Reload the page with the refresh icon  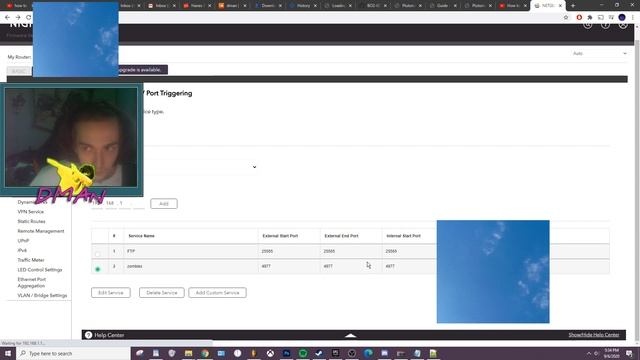29,18
